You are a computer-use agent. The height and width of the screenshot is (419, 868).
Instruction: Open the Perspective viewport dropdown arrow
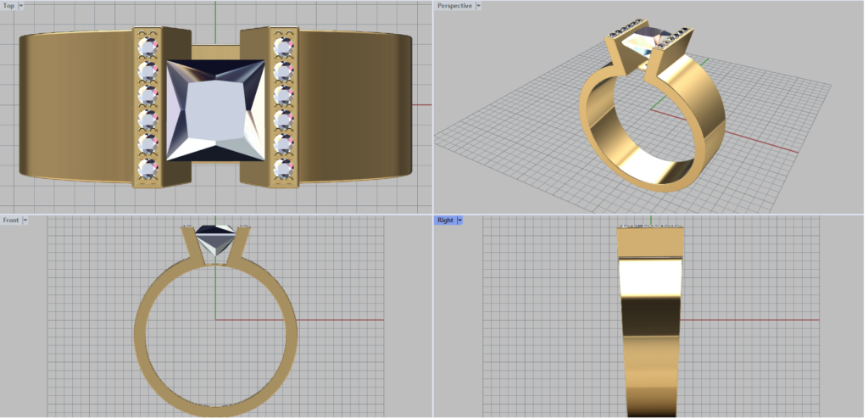click(x=479, y=5)
